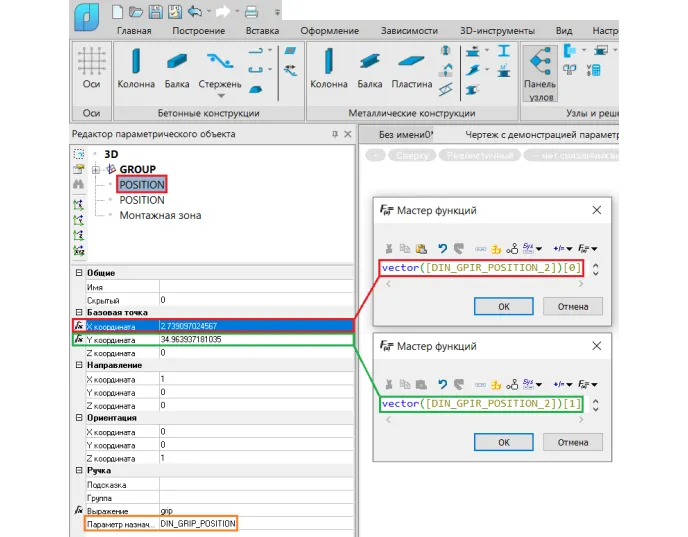Viewport: 688px width, 537px height.
Task: Select the Стержень tool icon
Action: tap(220, 61)
